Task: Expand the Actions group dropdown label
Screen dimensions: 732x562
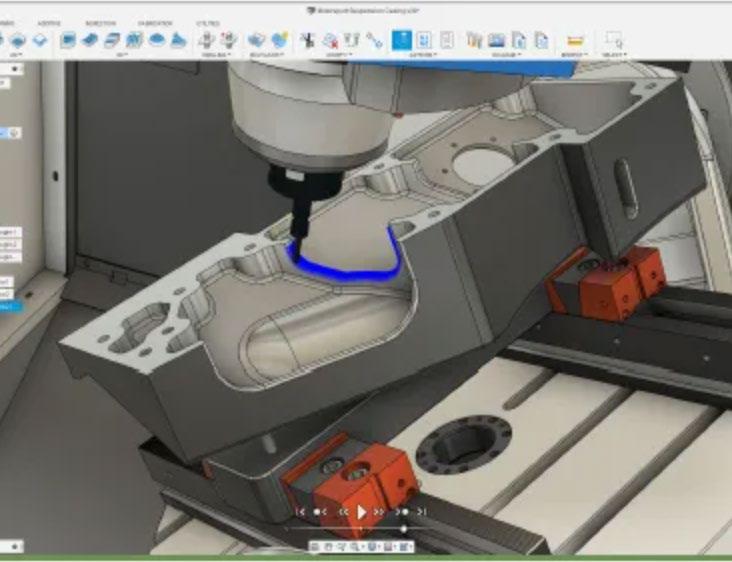Action: click(x=423, y=55)
